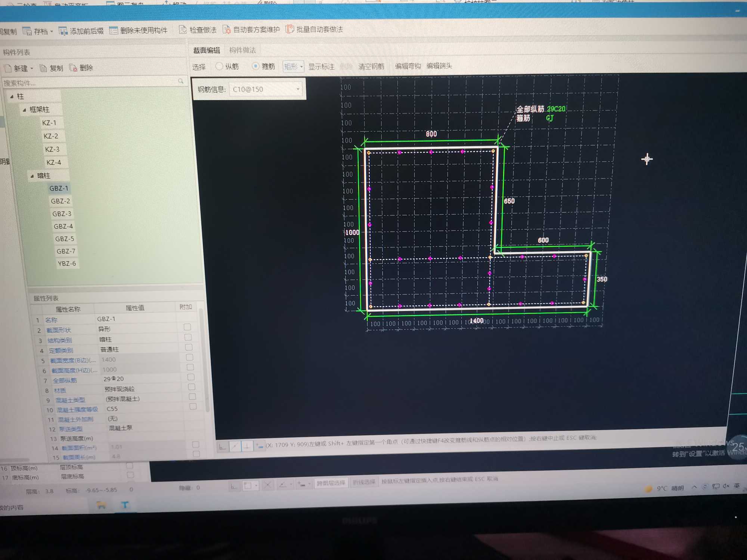The image size is (747, 560).
Task: Open dropdown arrow beside rectangle select icon
Action: coord(256,486)
